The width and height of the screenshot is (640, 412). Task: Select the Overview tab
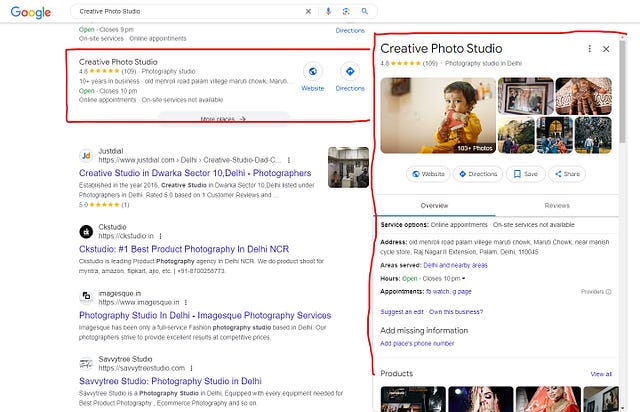click(434, 205)
